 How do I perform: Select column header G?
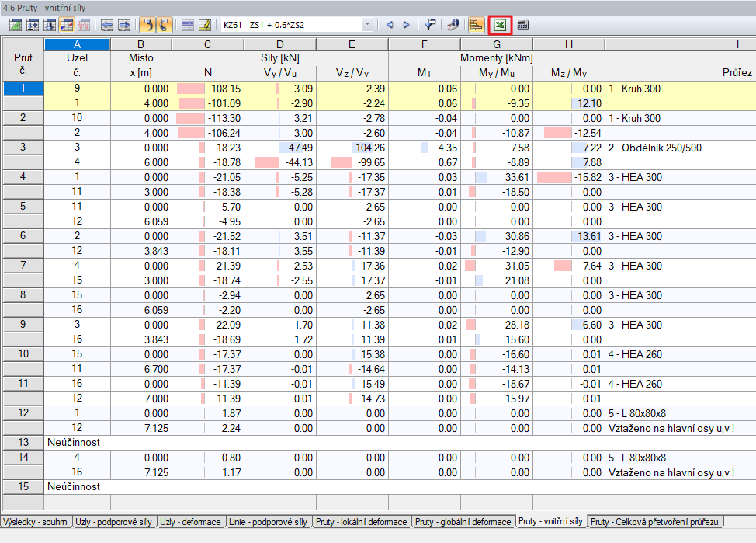[497, 44]
